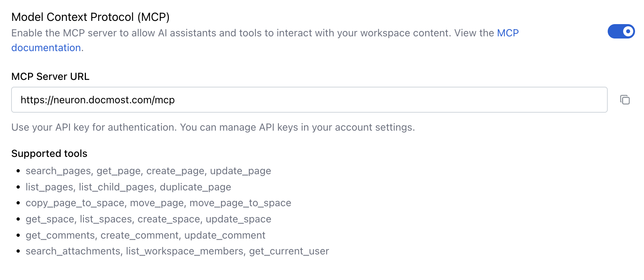Screen dimensions: 644x280
Task: Click the API key authentication help text
Action: [x=213, y=127]
